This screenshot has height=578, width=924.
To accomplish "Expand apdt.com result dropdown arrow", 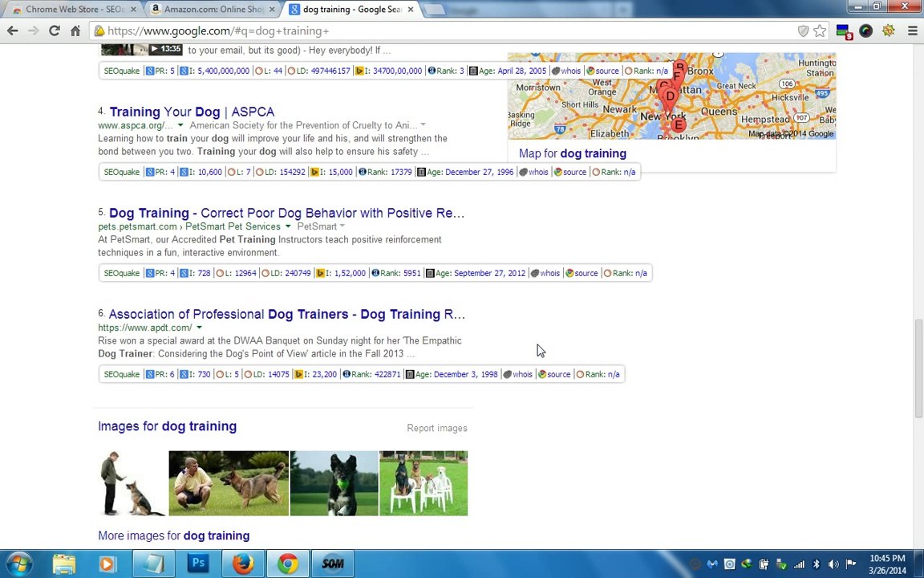I will [x=199, y=328].
